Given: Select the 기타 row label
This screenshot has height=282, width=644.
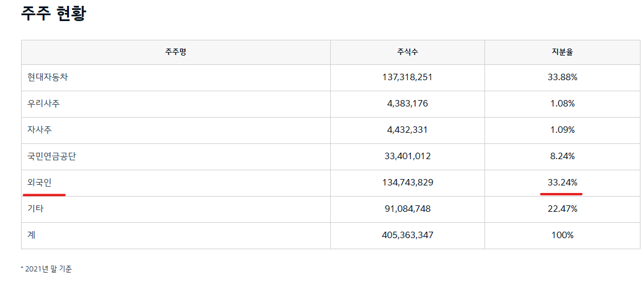Looking at the screenshot, I should point(35,209).
